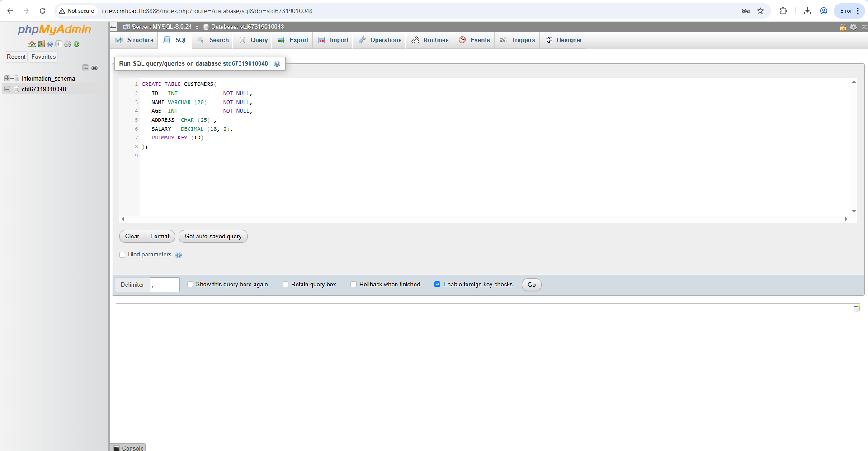Check Show this query here again
Screen dimensions: 868x451
[190, 285]
